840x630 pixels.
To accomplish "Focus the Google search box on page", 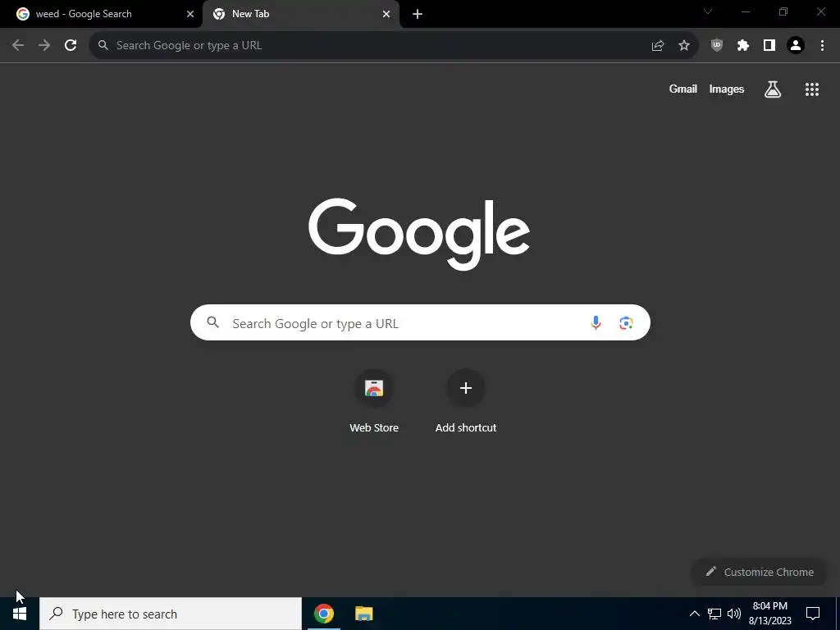I will coord(420,322).
